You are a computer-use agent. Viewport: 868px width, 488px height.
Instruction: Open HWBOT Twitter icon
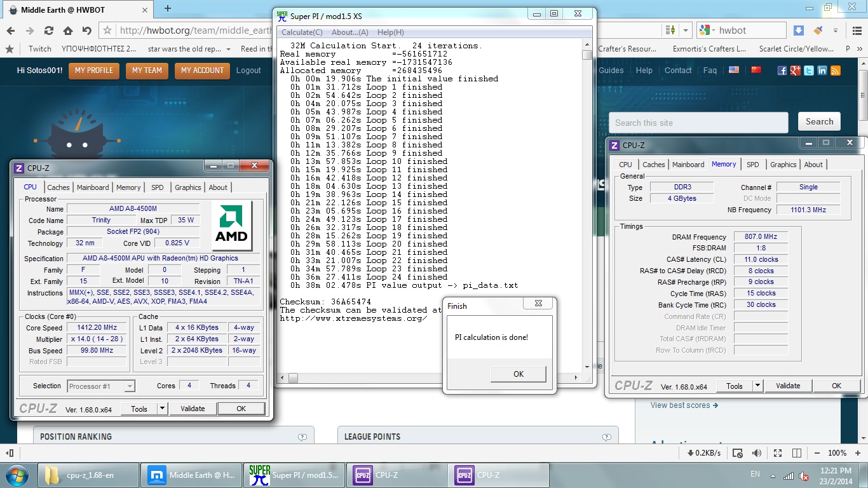(x=808, y=71)
